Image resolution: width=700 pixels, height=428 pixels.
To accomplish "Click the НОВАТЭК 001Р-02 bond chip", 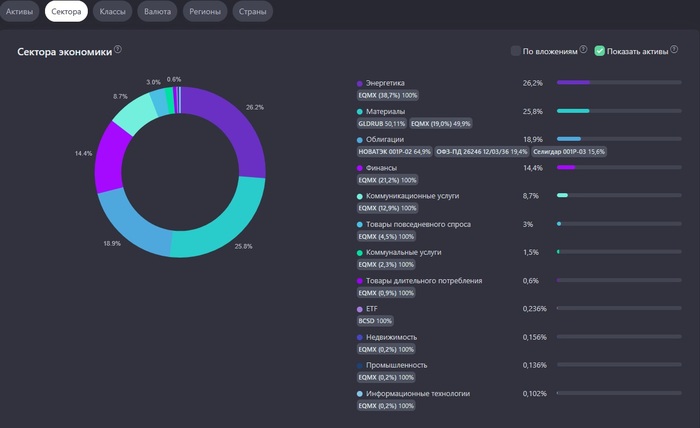I will 394,151.
